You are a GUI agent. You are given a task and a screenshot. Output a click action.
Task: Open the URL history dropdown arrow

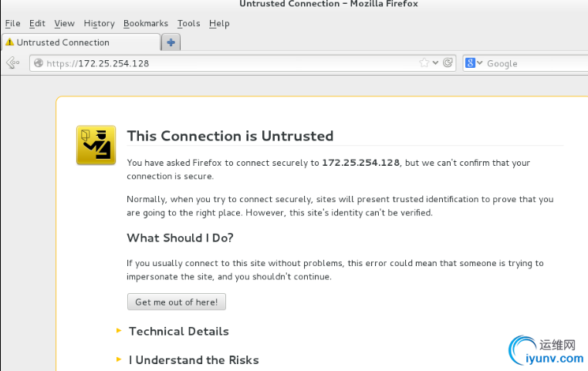pyautogui.click(x=435, y=62)
